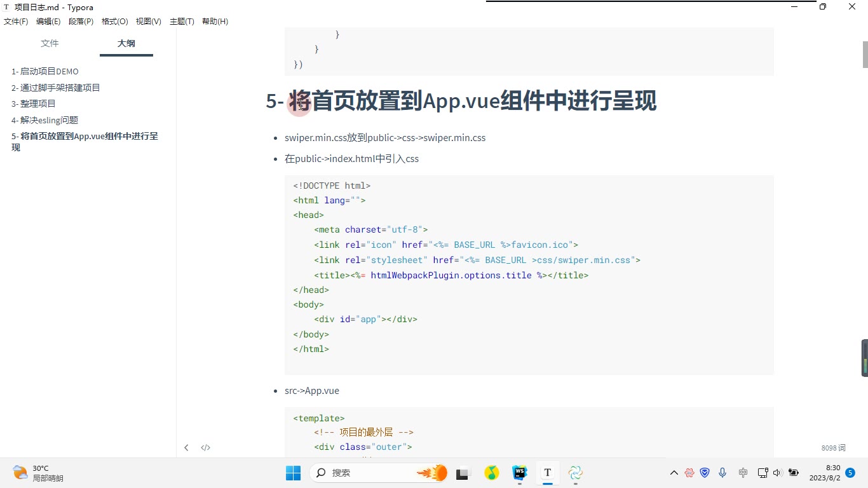The width and height of the screenshot is (868, 488).
Task: Restore down the Typora window
Action: click(823, 7)
